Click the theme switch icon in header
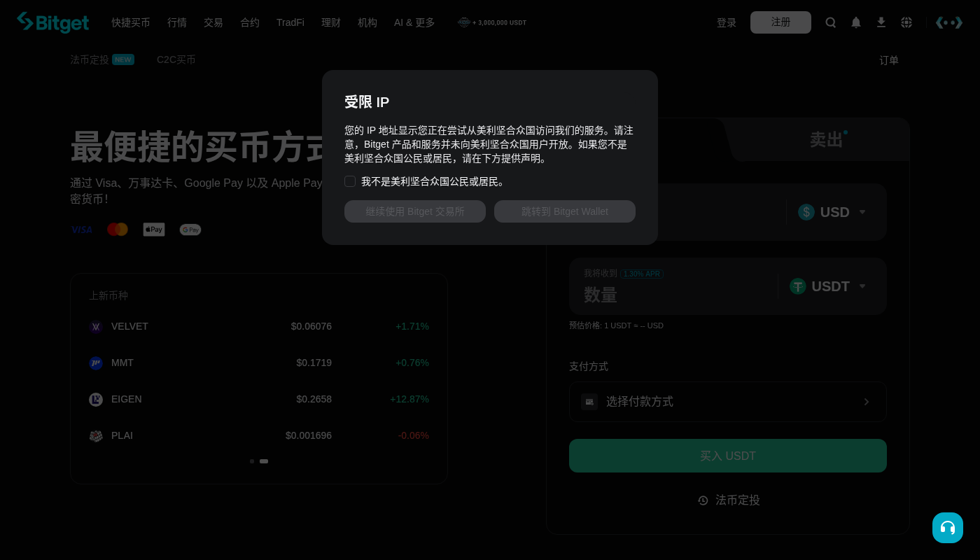Screen dimensions: 980x560 pyautogui.click(x=949, y=22)
